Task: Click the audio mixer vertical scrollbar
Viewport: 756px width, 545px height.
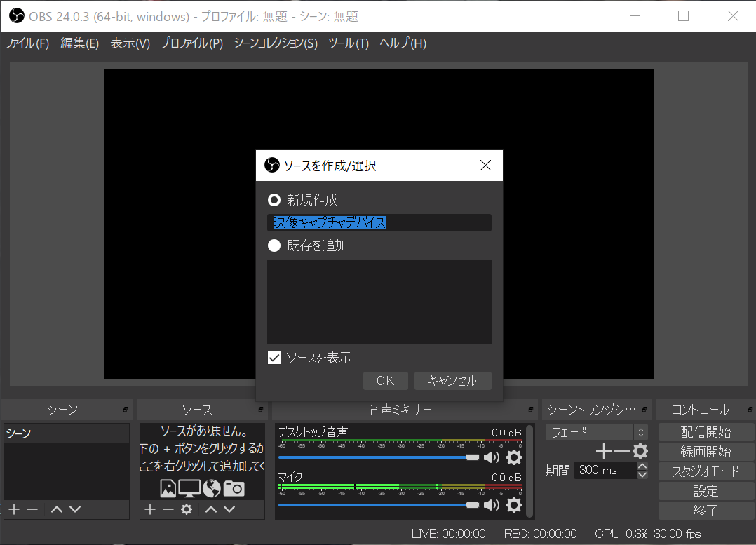Action: (530, 470)
